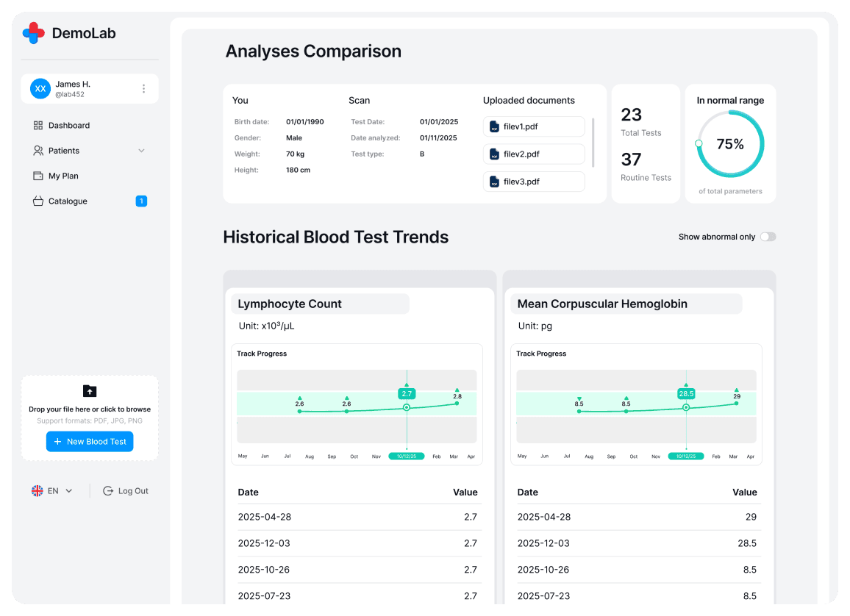Image resolution: width=850 pixels, height=616 pixels.
Task: Click the DemoLab cross logo icon
Action: 34,33
